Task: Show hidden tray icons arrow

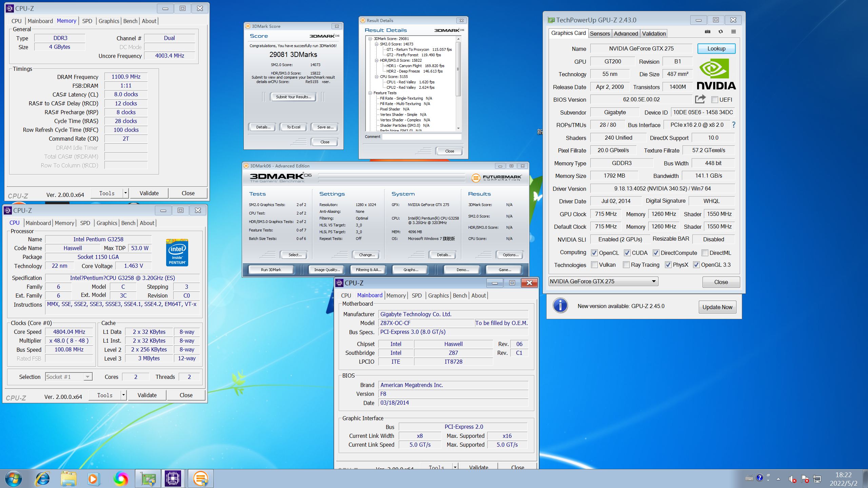Action: pyautogui.click(x=778, y=479)
